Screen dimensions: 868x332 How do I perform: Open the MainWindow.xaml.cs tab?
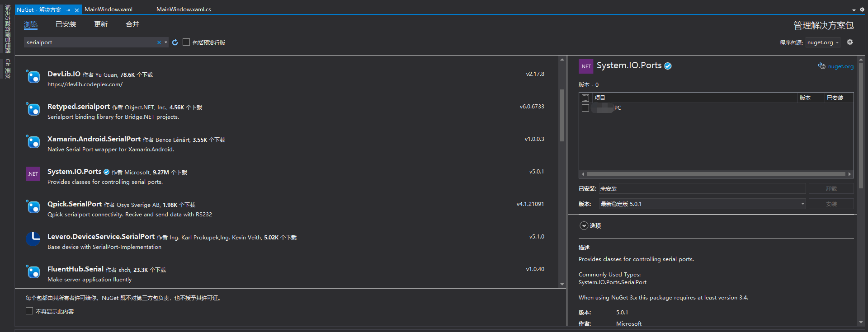point(184,9)
